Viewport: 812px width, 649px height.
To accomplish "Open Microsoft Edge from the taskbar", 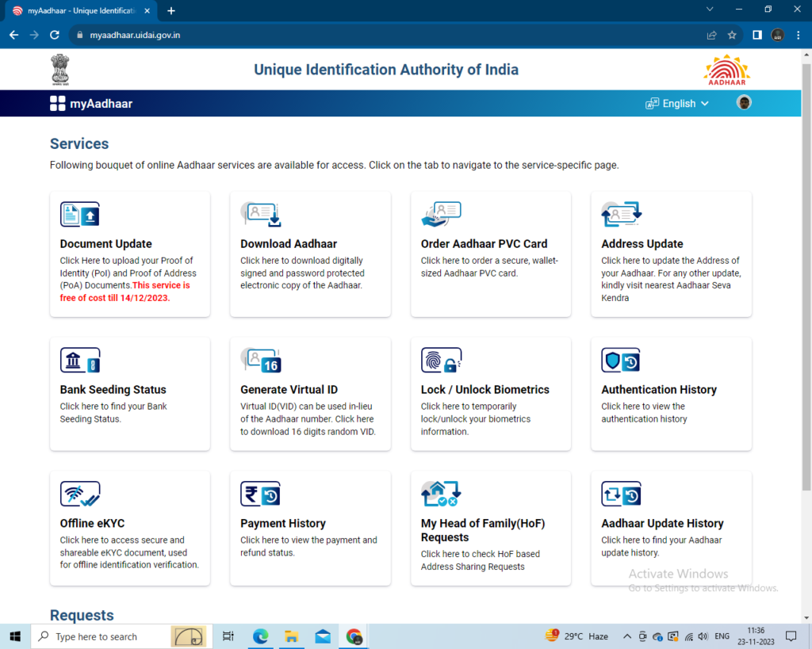I will point(260,636).
